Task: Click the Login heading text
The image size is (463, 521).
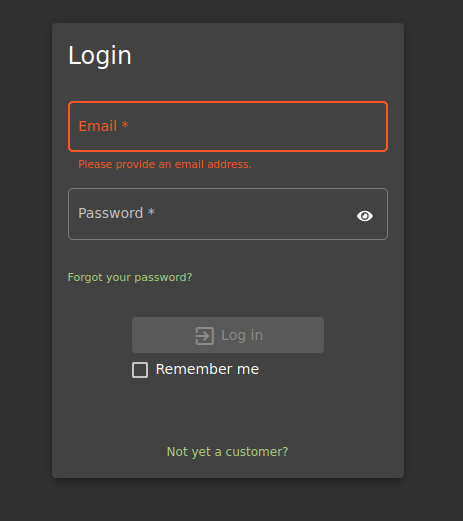Action: coord(100,56)
